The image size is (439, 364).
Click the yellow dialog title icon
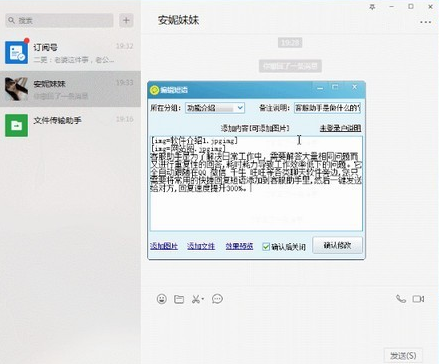click(154, 90)
